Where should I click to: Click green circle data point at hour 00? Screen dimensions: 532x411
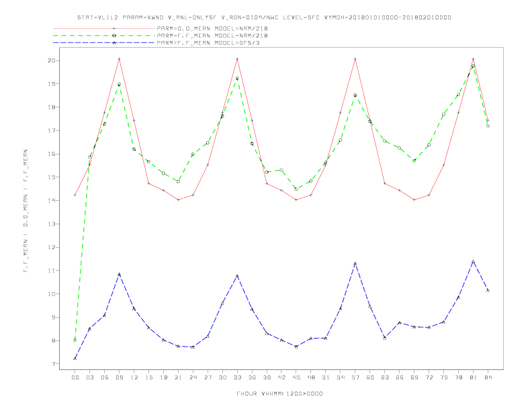point(75,340)
